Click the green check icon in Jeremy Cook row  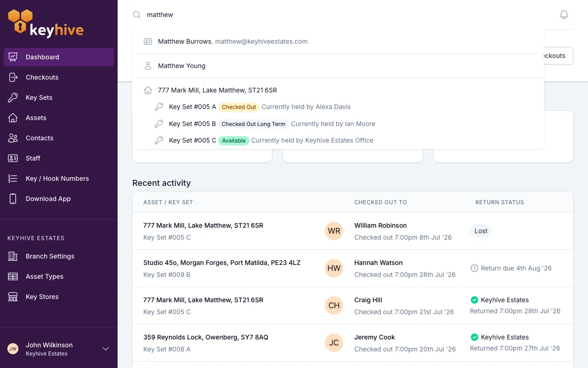[x=475, y=337]
